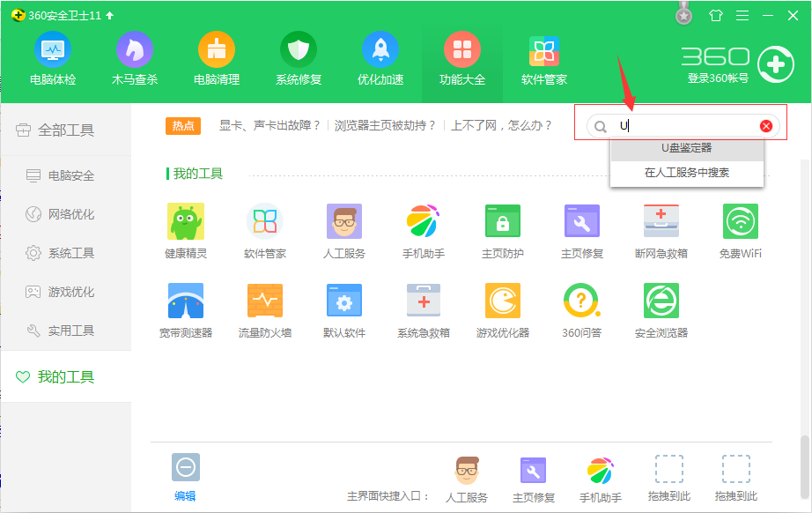This screenshot has height=513, width=812.
Task: Select 游戏优化 sidebar category
Action: click(x=66, y=292)
